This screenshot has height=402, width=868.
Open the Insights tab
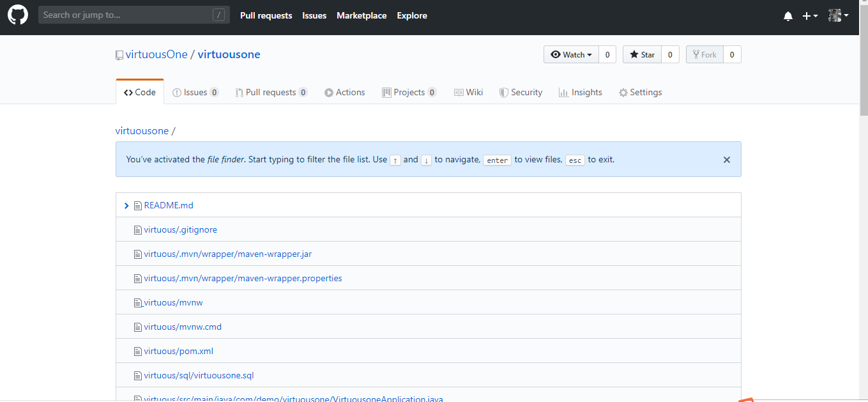pos(581,92)
